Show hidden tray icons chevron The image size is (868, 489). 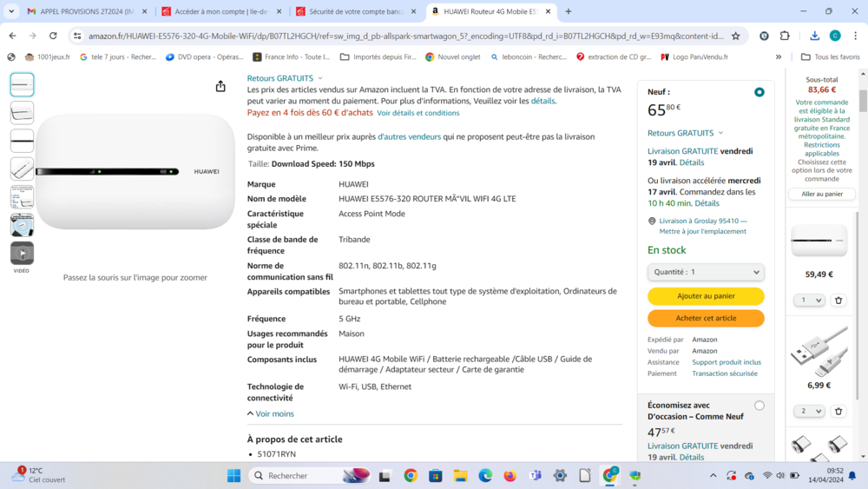(713, 476)
